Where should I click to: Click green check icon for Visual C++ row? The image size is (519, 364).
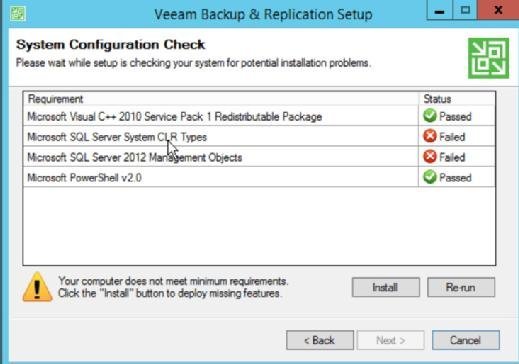[430, 116]
